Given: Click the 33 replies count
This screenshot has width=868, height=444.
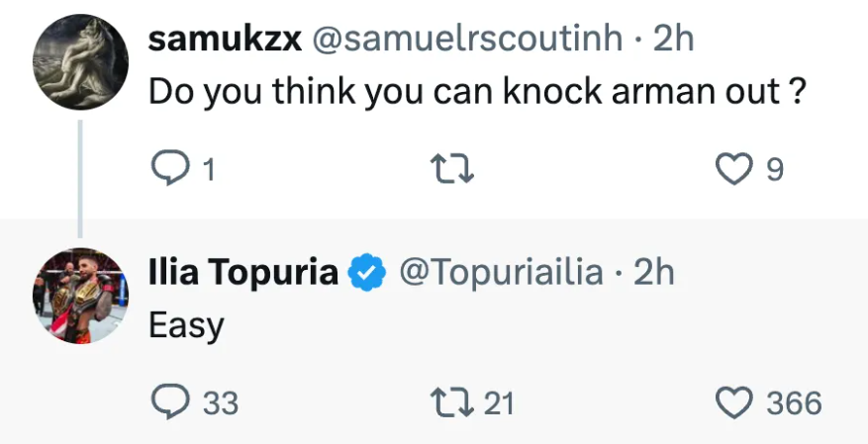Looking at the screenshot, I should tap(221, 403).
